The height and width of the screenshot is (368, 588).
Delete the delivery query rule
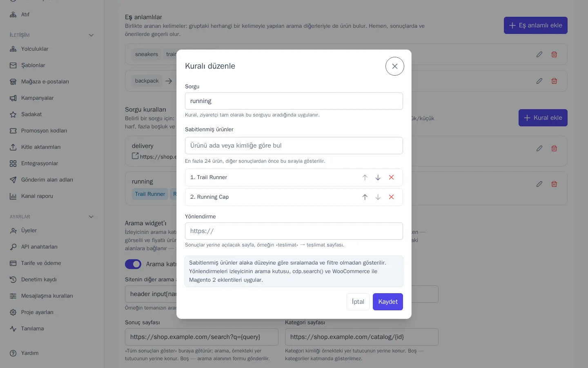(554, 148)
